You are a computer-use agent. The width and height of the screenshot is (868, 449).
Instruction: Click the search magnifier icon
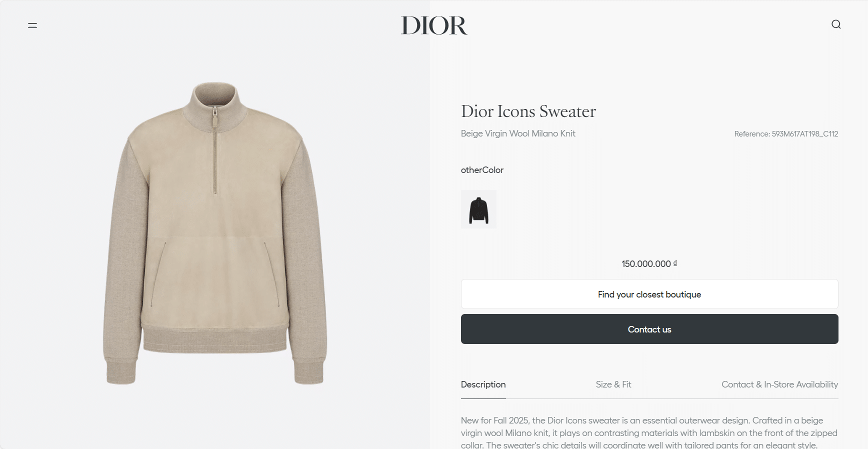click(836, 24)
